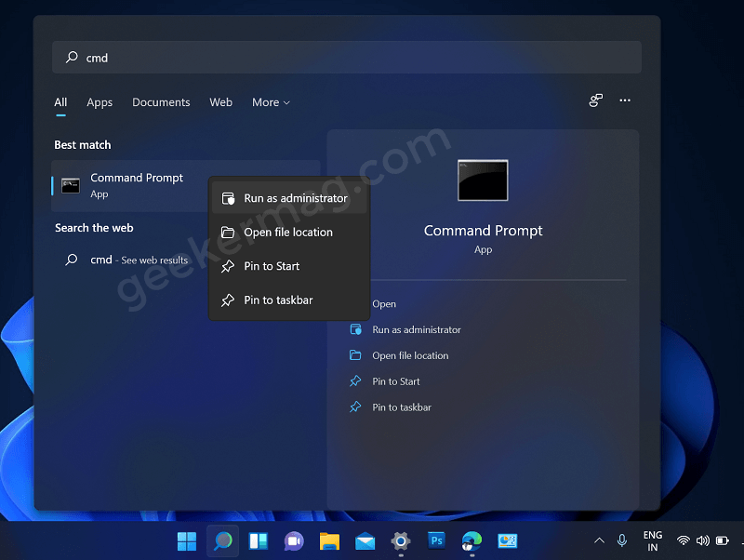Viewport: 744px width, 560px height.
Task: Show hidden icons in system tray
Action: coord(599,540)
